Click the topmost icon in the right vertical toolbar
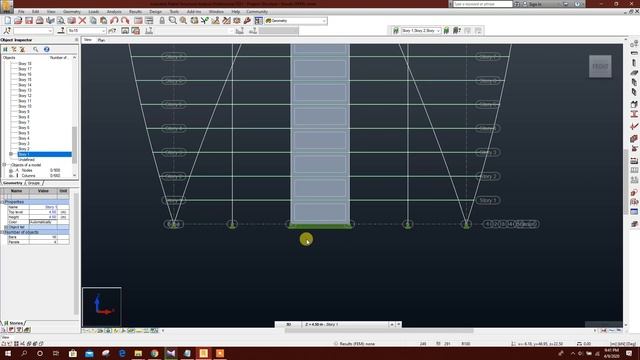The width and height of the screenshot is (640, 360). pyautogui.click(x=634, y=43)
